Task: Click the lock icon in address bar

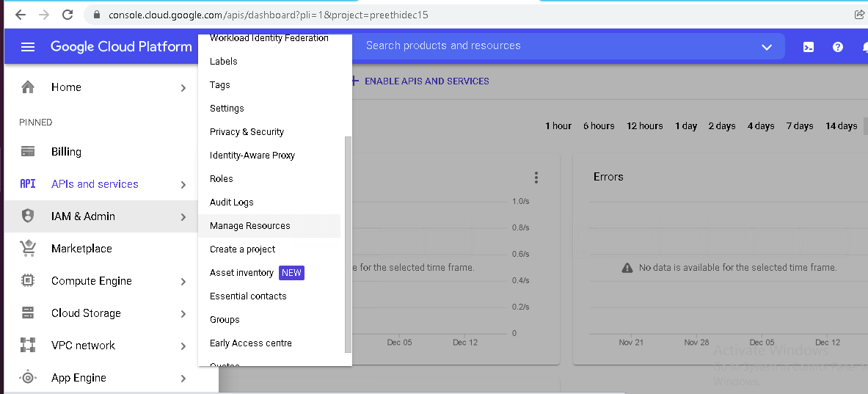Action: (97, 15)
